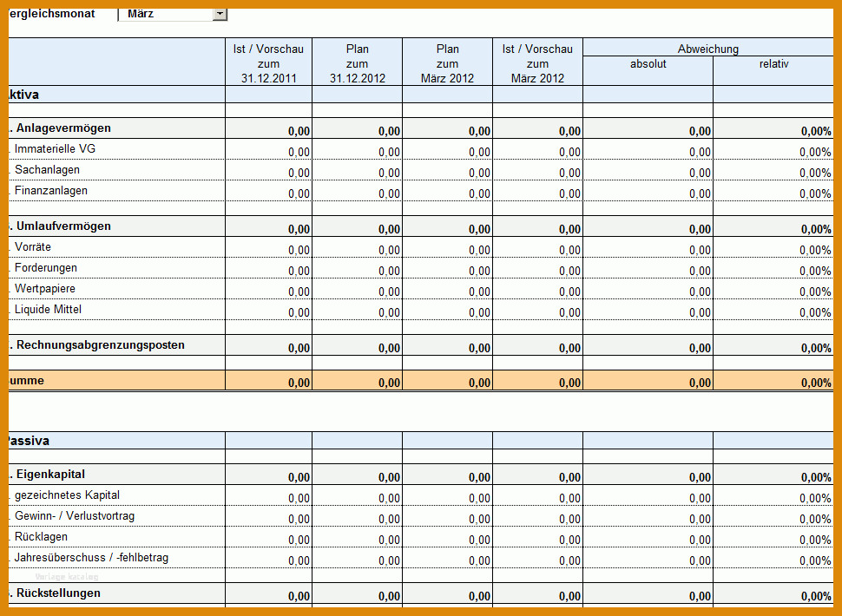Click the Eigenkapital row label
842x616 pixels.
point(50,475)
